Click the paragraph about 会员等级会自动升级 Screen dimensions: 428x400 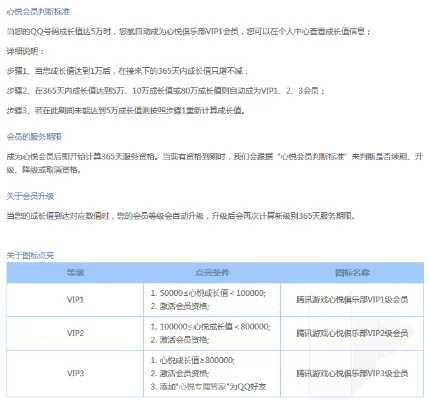tap(181, 216)
